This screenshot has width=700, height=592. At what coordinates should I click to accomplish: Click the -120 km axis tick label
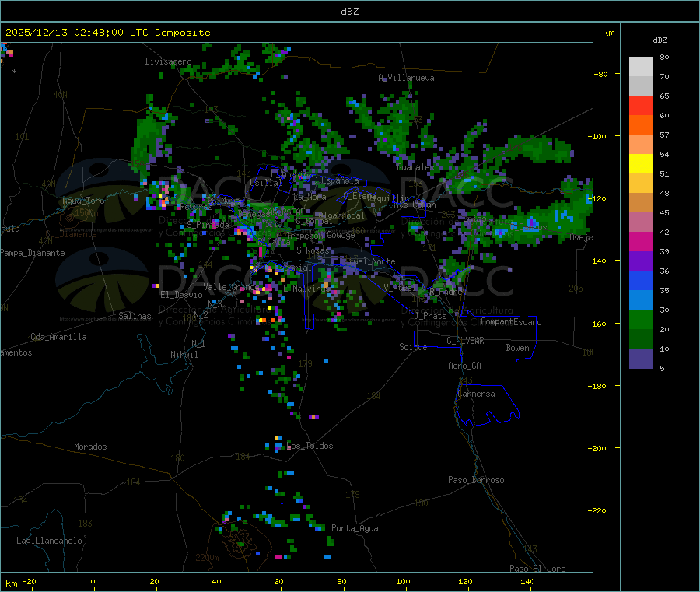[597, 198]
